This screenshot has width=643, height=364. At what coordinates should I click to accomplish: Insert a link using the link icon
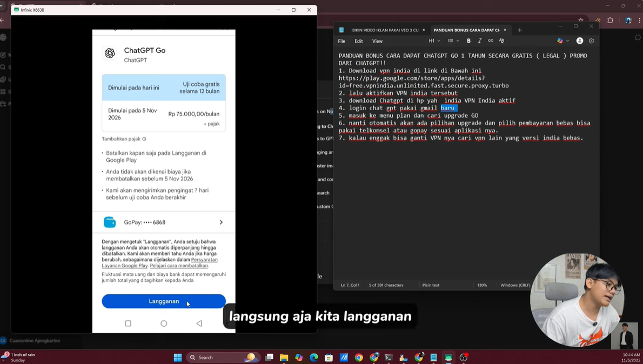[491, 41]
